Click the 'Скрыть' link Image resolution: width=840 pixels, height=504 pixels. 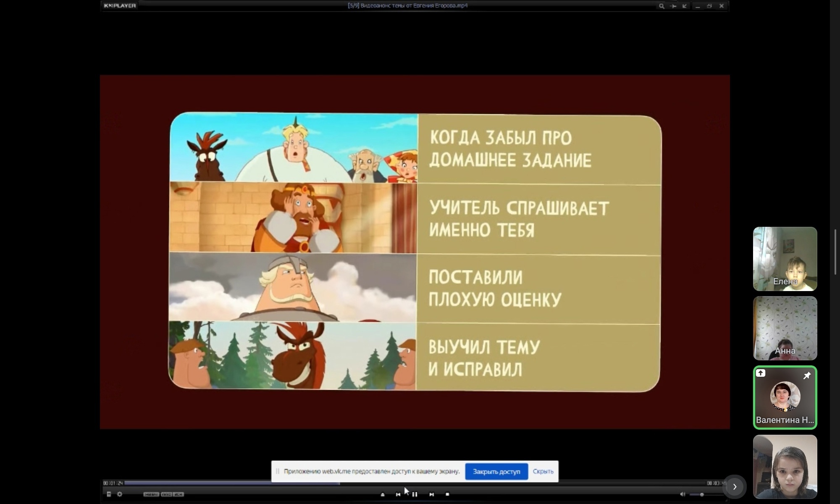tap(543, 472)
